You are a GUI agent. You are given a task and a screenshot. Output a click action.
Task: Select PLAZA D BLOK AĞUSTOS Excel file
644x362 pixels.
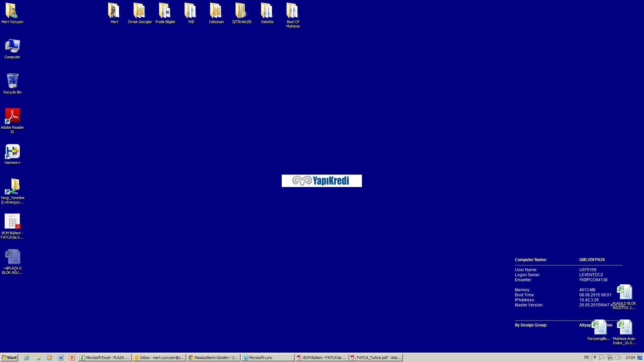624,297
